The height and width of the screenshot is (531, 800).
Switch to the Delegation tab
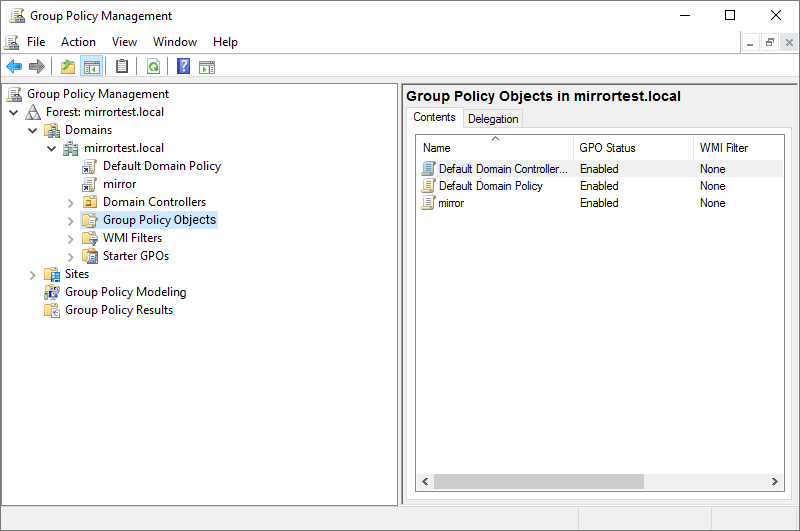(493, 119)
